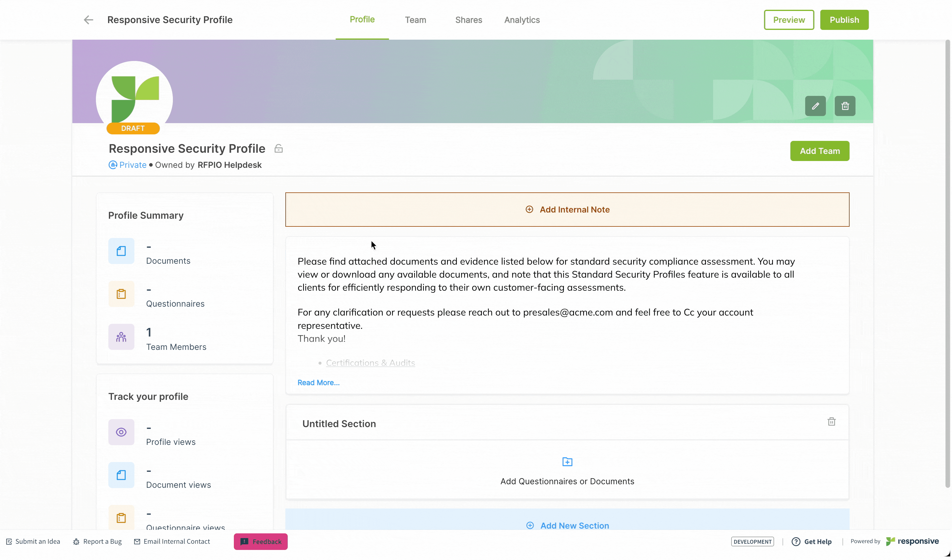Open the Feedback button
The width and height of the screenshot is (952, 560).
[x=261, y=542]
